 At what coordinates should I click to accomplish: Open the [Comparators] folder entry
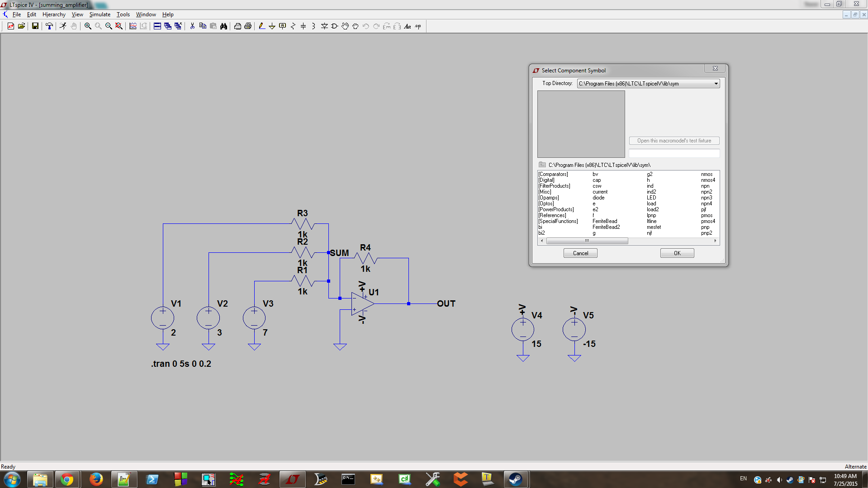tap(553, 174)
